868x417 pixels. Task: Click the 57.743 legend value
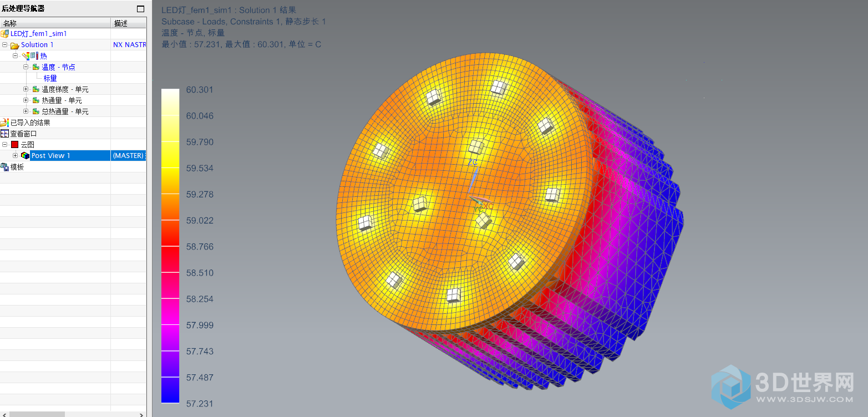point(200,352)
